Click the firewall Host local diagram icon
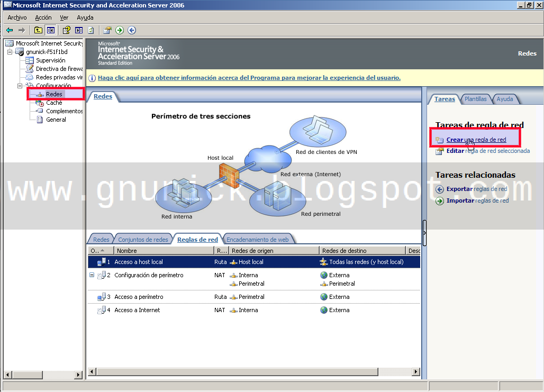This screenshot has height=392, width=544. tap(229, 176)
